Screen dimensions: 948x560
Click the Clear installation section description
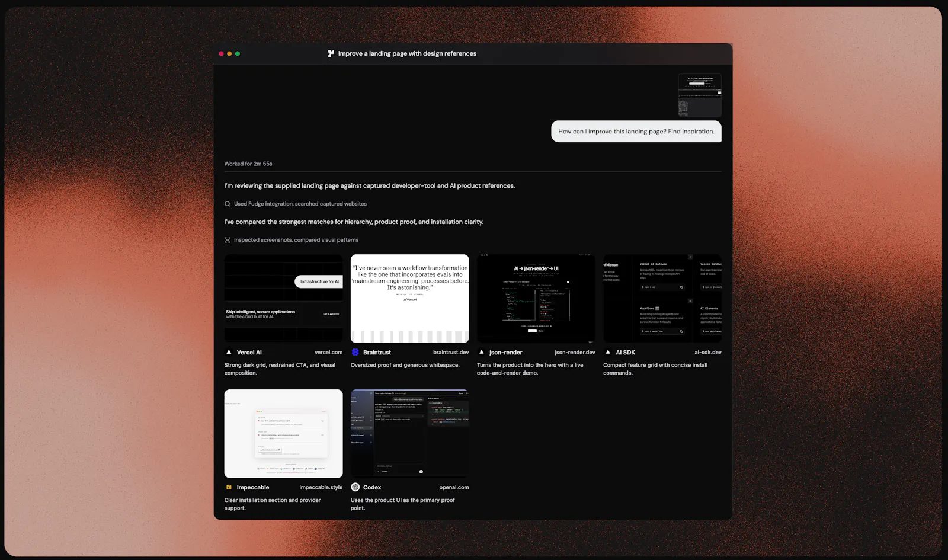pyautogui.click(x=273, y=504)
